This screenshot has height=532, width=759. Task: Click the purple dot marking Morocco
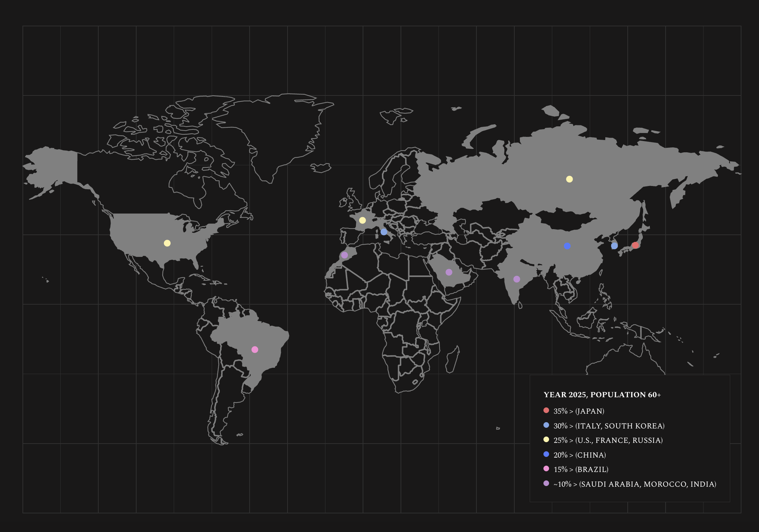tap(344, 255)
